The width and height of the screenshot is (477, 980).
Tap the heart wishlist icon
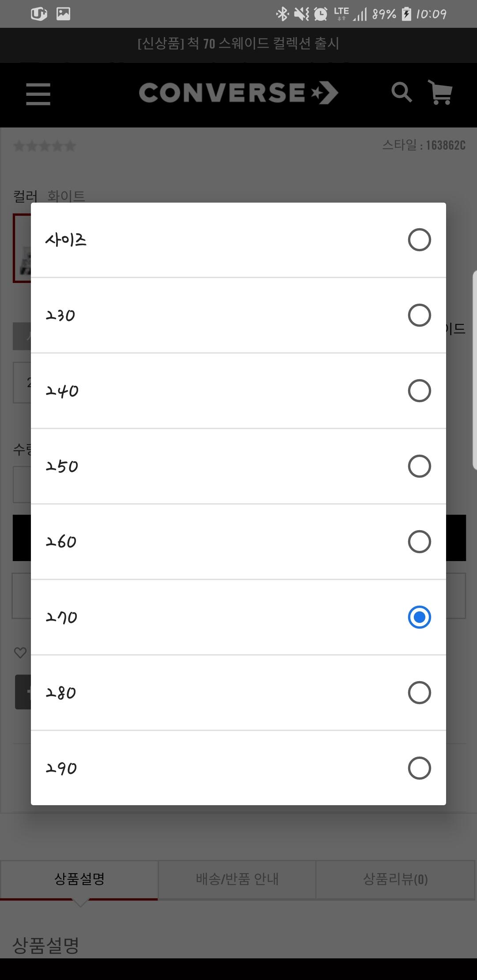point(20,652)
